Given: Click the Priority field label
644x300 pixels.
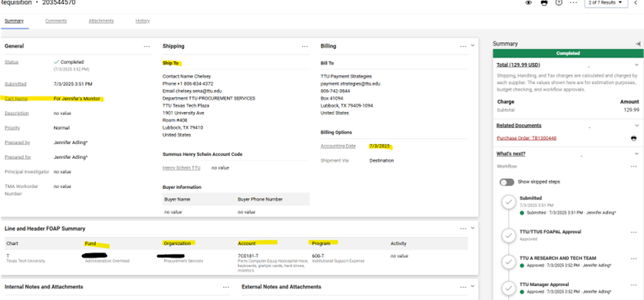Looking at the screenshot, I should coord(12,128).
